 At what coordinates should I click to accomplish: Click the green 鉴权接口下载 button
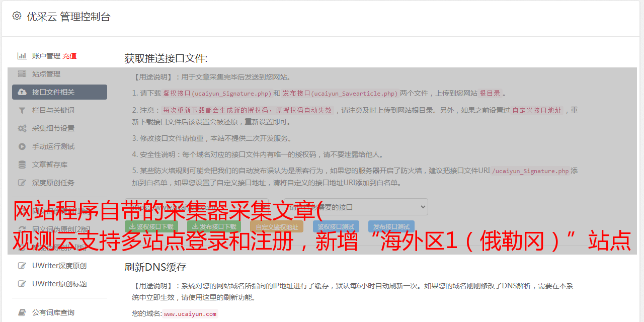151,227
